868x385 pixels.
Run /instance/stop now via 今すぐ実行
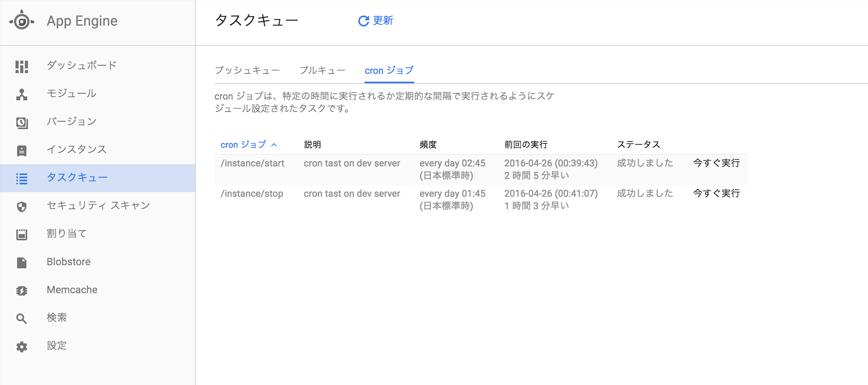[715, 193]
